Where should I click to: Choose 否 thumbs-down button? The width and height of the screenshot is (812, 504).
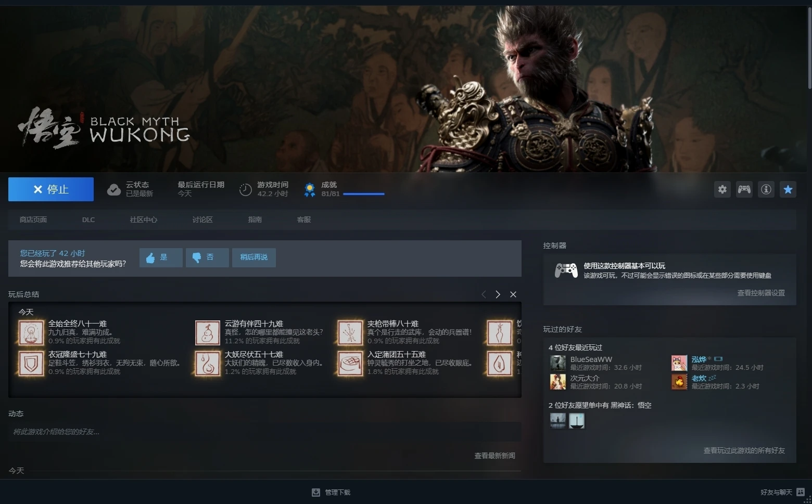207,257
